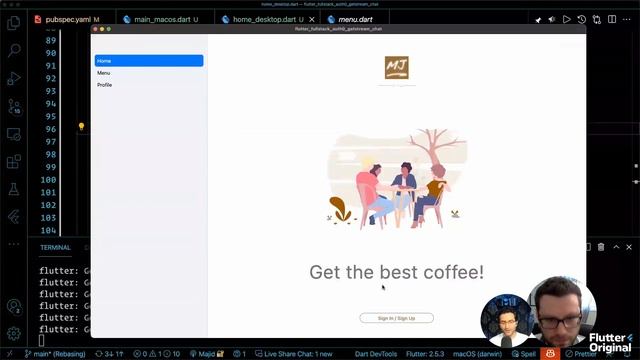The image size is (640, 360).
Task: Synchronize changes 3 down 1 up
Action: (x=109, y=354)
